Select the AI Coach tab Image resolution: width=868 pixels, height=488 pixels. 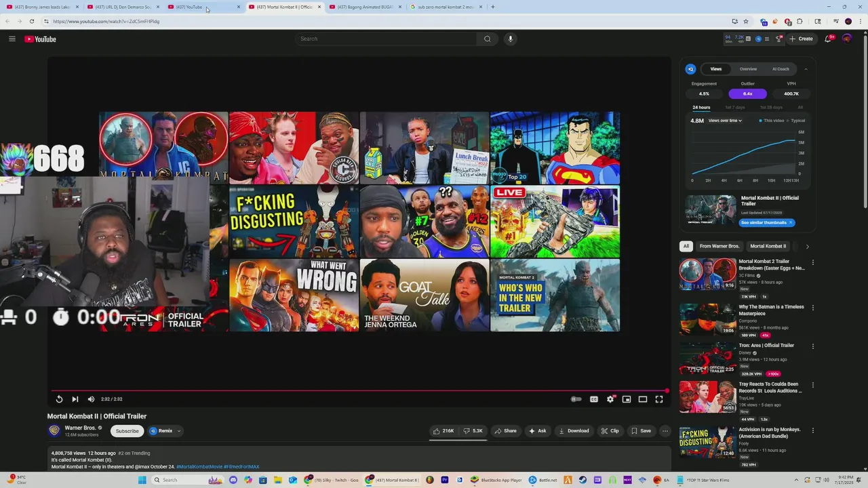pyautogui.click(x=781, y=69)
